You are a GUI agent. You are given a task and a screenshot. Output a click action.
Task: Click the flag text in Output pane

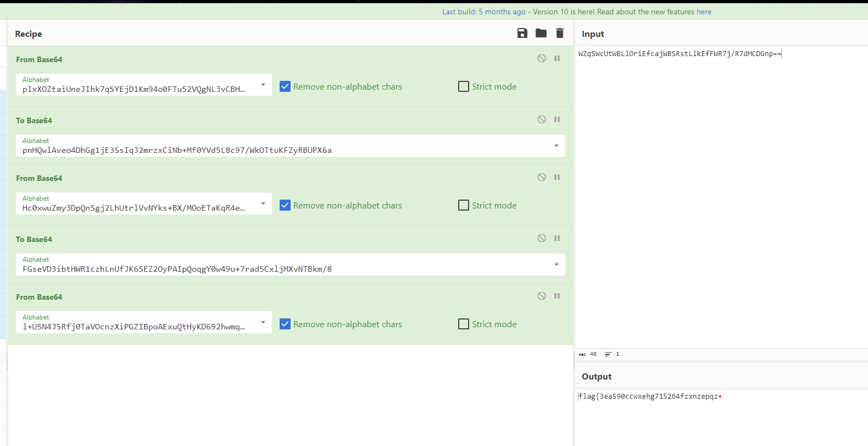(648, 397)
